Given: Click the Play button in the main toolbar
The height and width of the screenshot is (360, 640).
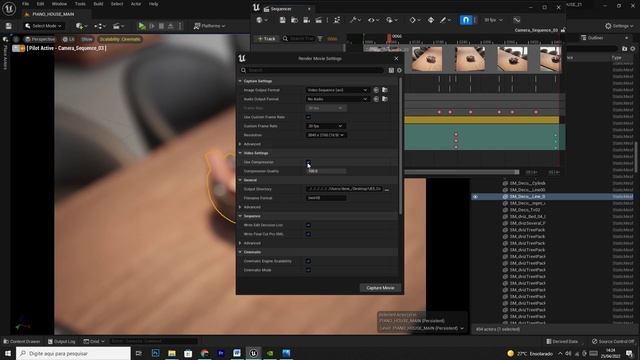Looking at the screenshot, I should pyautogui.click(x=142, y=26).
